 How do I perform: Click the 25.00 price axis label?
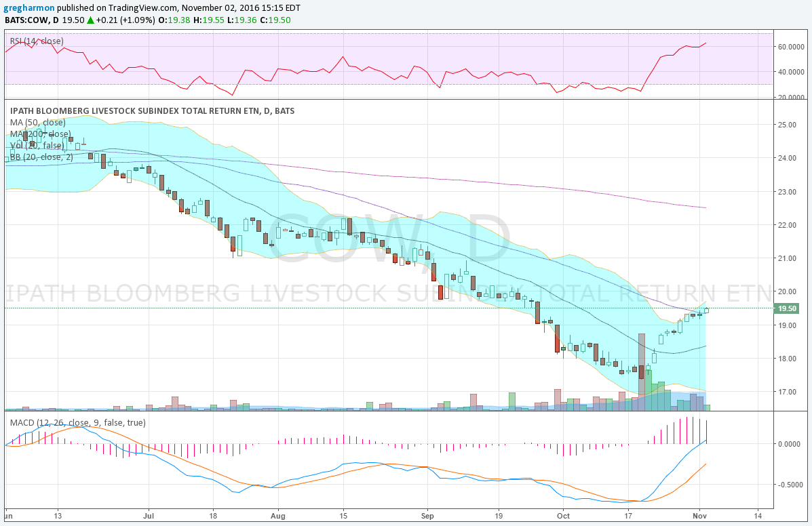click(787, 125)
